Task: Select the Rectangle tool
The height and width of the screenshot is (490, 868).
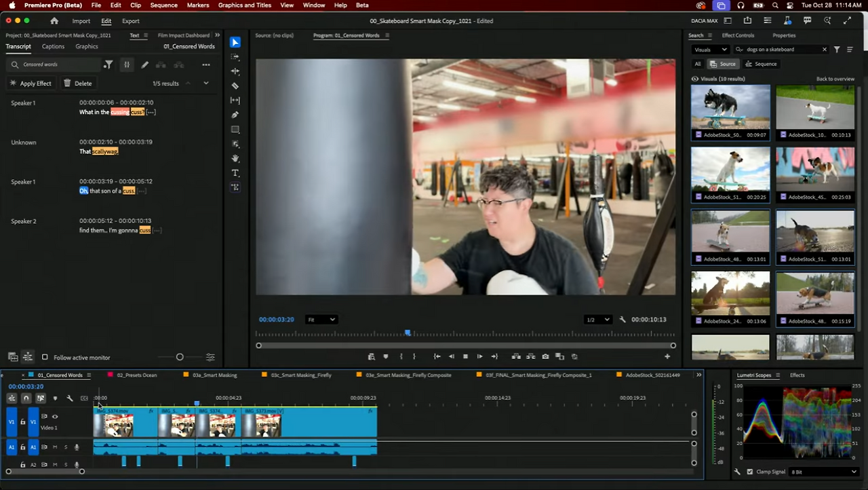Action: [235, 129]
